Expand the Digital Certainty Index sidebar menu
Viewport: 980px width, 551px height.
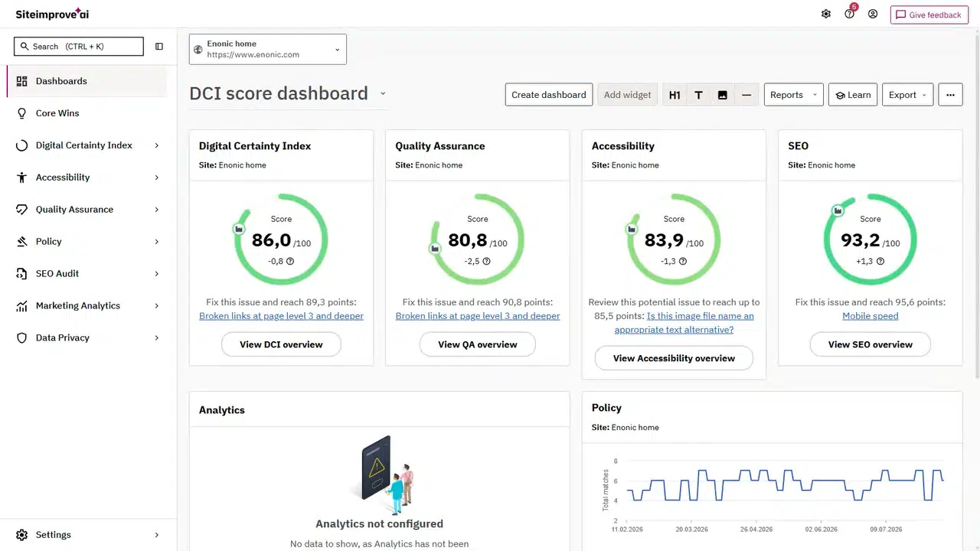pyautogui.click(x=157, y=145)
